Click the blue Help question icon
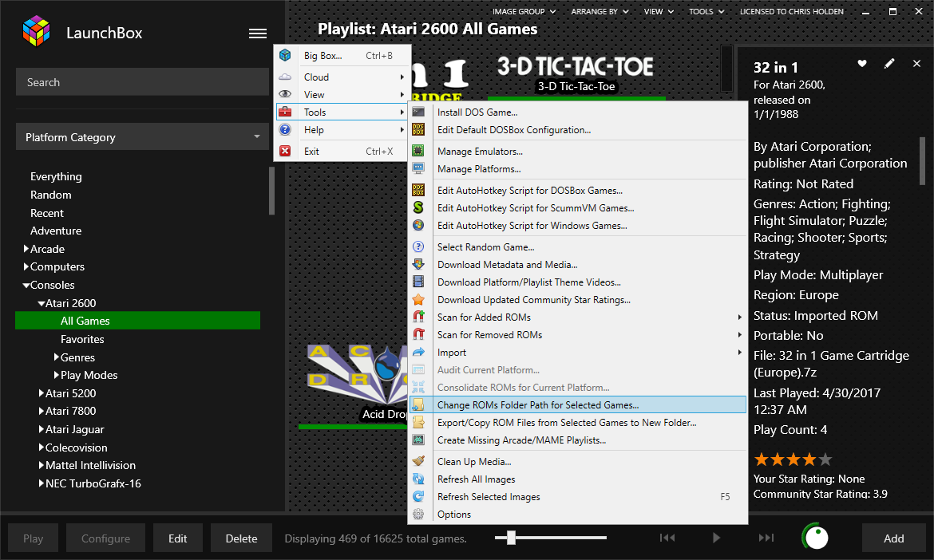Viewport: 934px width, 560px height. point(285,130)
